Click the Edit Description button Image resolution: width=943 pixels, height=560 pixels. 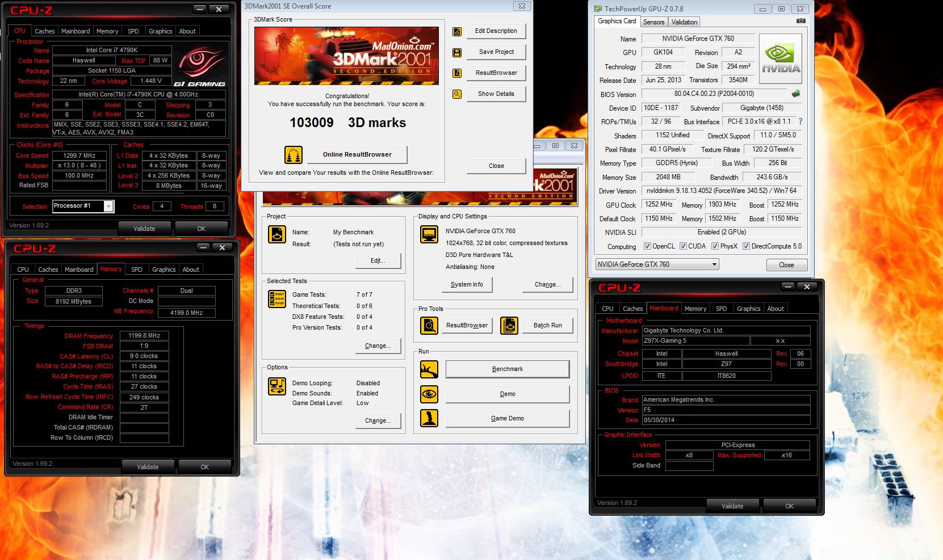pos(496,31)
